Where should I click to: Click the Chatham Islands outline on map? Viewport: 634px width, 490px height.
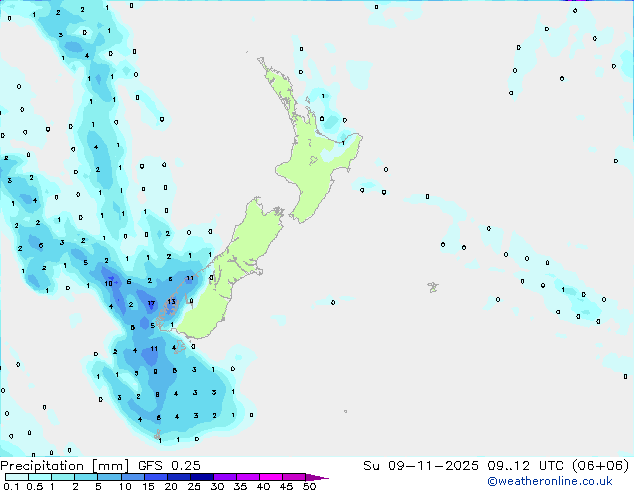433,287
